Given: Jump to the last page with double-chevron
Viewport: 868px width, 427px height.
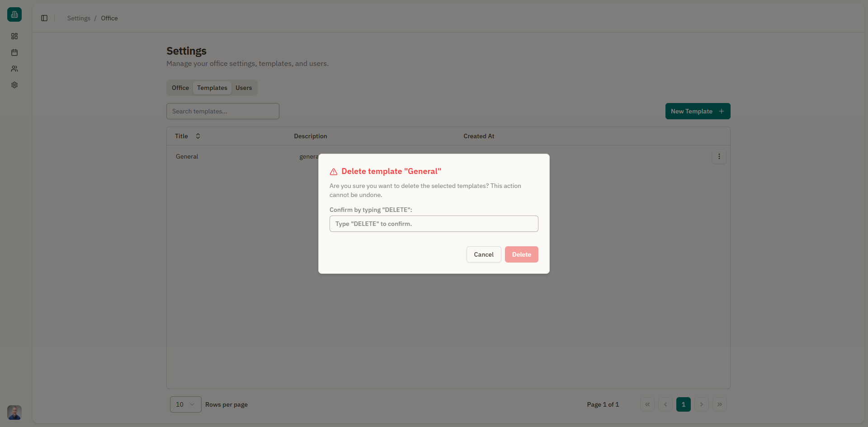Looking at the screenshot, I should (720, 404).
